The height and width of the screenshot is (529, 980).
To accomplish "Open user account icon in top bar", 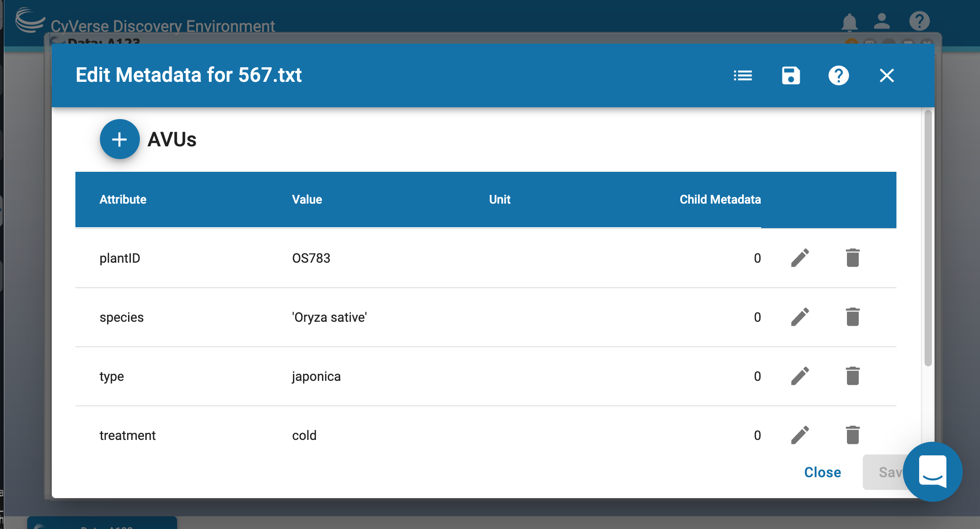I will pos(882,21).
